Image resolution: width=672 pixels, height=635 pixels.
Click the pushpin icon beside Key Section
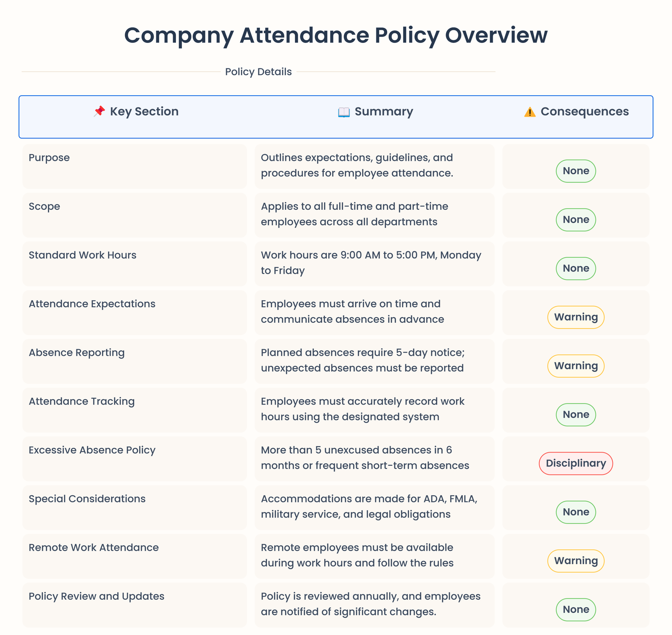point(99,112)
